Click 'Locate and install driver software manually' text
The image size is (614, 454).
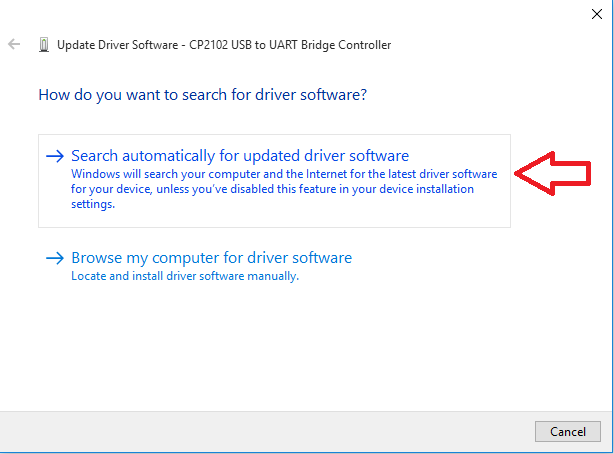(x=185, y=276)
